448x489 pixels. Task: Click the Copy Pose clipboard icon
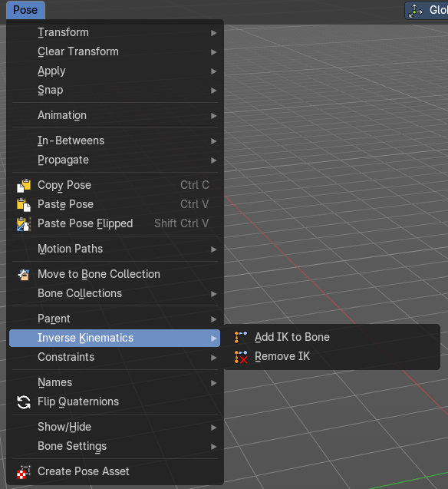[x=24, y=185]
